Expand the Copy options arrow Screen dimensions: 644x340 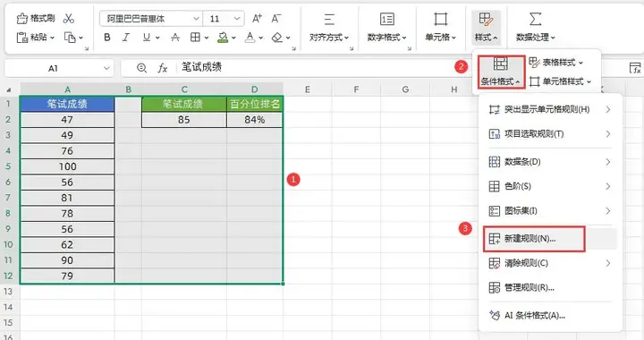pos(80,38)
